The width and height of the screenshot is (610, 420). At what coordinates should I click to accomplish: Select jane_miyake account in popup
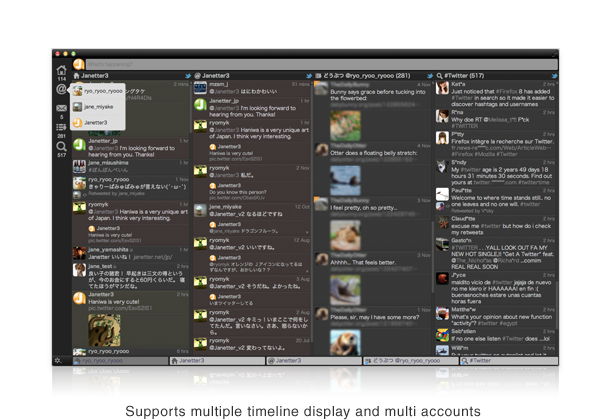[98, 107]
